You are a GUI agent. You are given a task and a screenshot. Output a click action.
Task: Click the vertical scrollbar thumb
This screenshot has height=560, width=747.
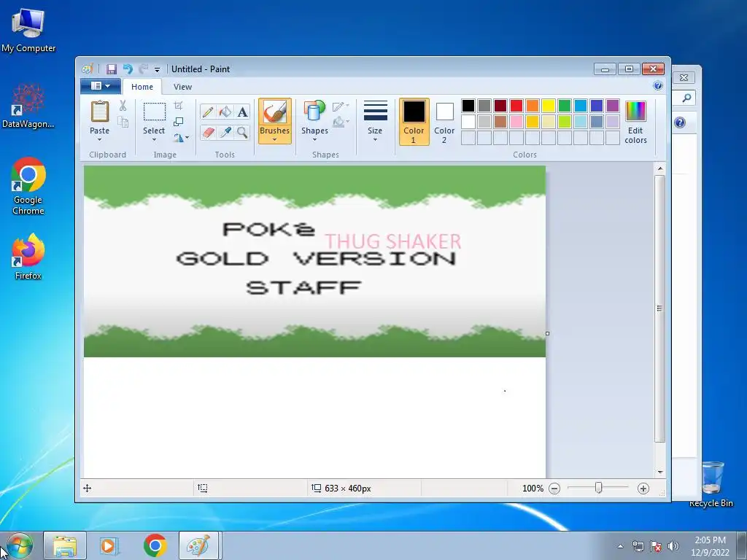[x=659, y=308]
